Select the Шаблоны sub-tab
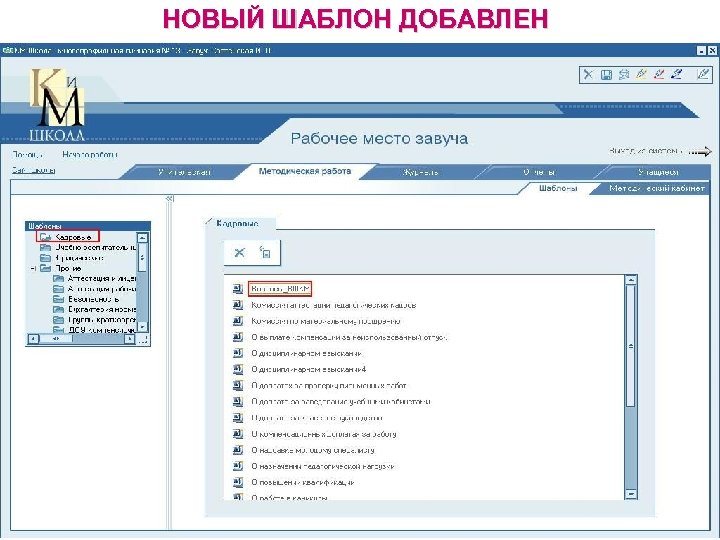The height and width of the screenshot is (540, 720). (x=557, y=188)
